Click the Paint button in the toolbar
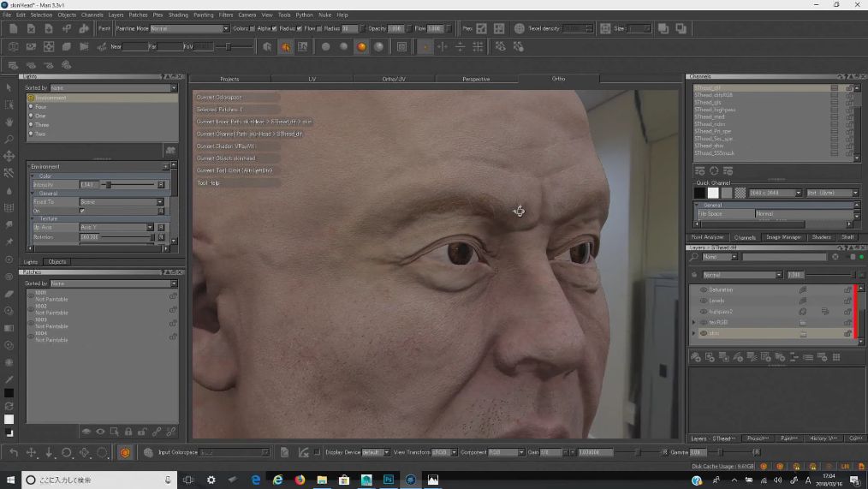 (104, 28)
